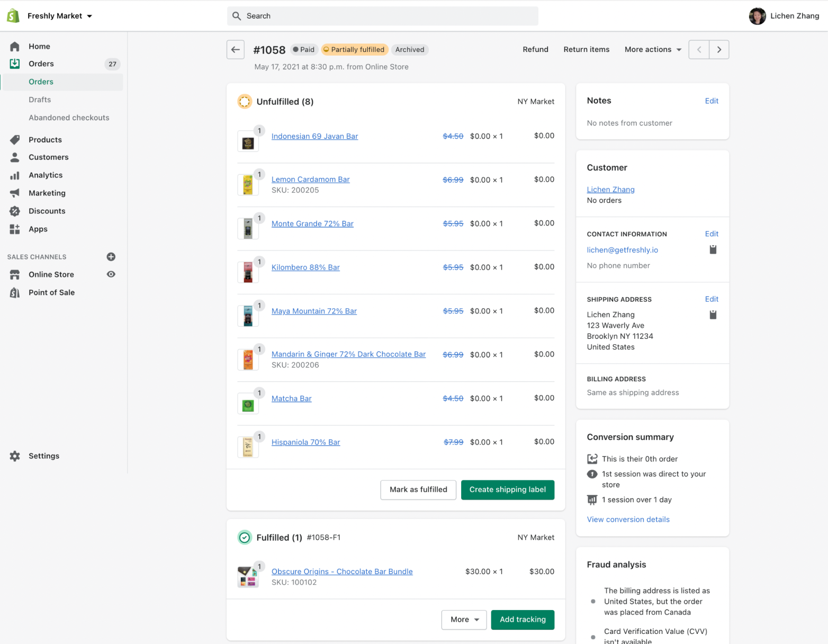
Task: Click the Lichen Zhang profile avatar
Action: pos(758,16)
